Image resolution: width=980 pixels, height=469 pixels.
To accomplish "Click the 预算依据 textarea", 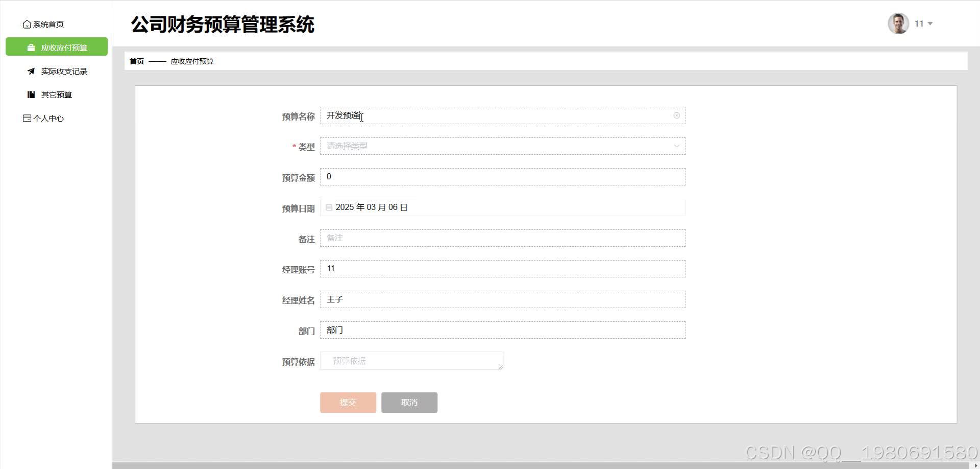I will [x=411, y=360].
